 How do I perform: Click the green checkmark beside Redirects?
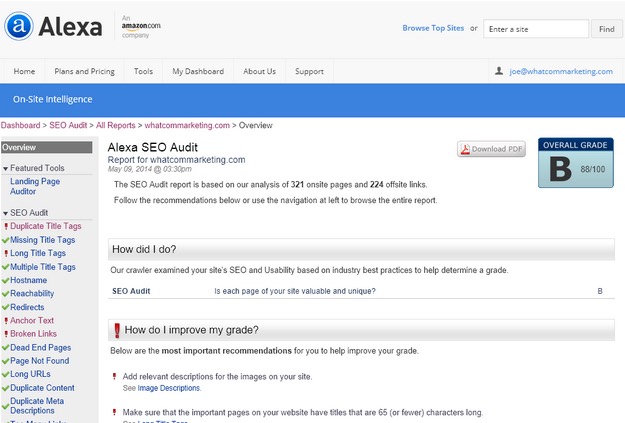pos(6,307)
